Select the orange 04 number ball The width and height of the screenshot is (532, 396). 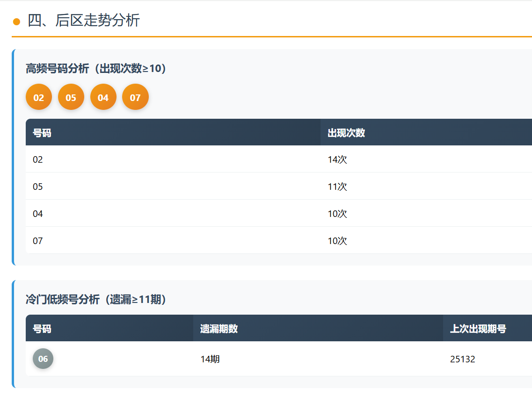[103, 97]
